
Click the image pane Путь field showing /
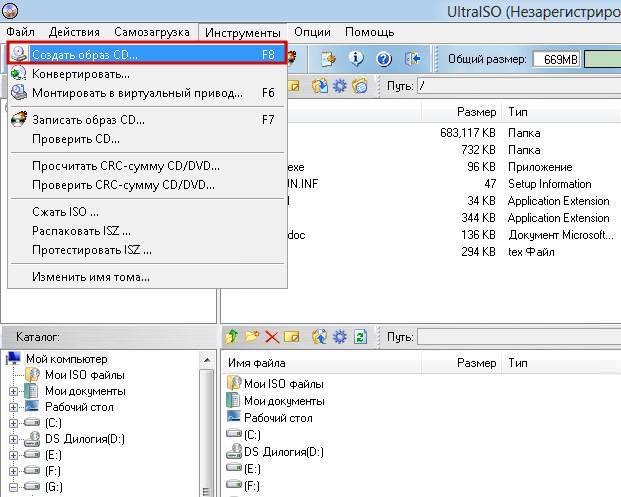519,86
